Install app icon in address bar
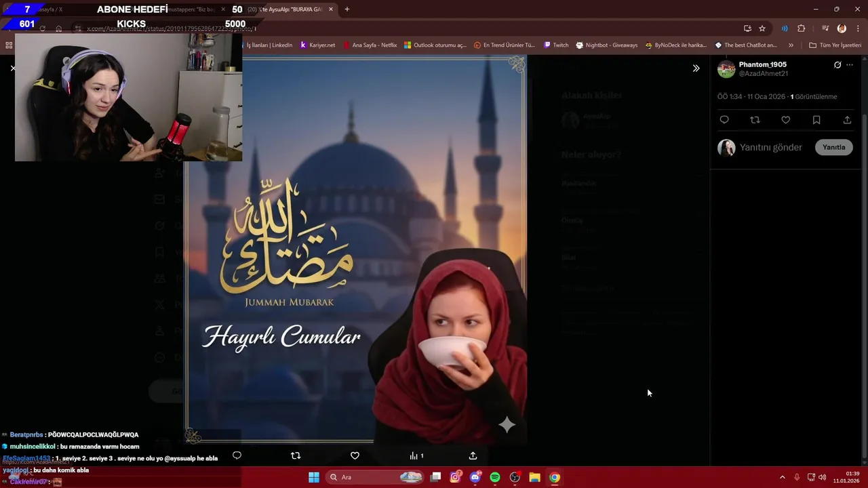The height and width of the screenshot is (488, 868). [747, 28]
